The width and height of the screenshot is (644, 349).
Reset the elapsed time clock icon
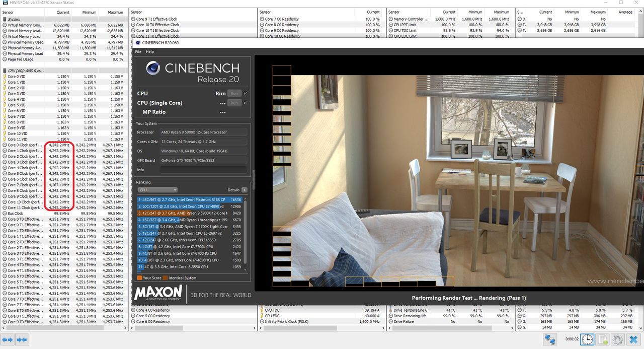(587, 340)
